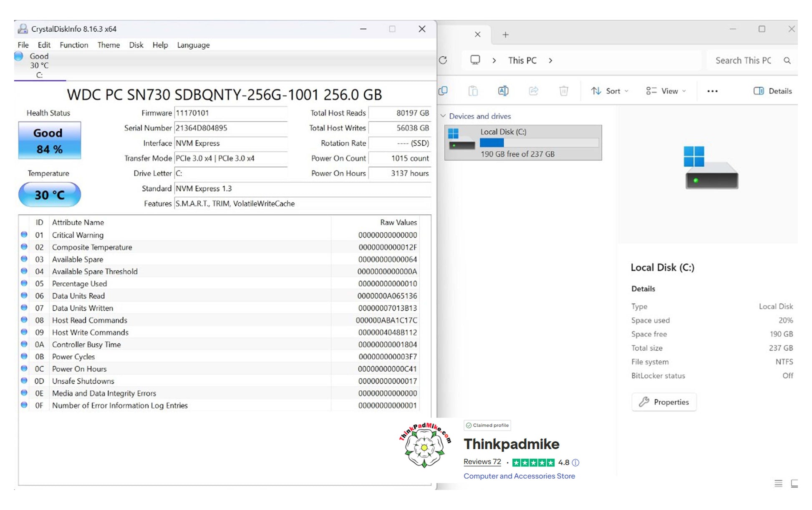Viewport: 812px width, 510px height.
Task: Click the delete trash icon
Action: (x=563, y=91)
